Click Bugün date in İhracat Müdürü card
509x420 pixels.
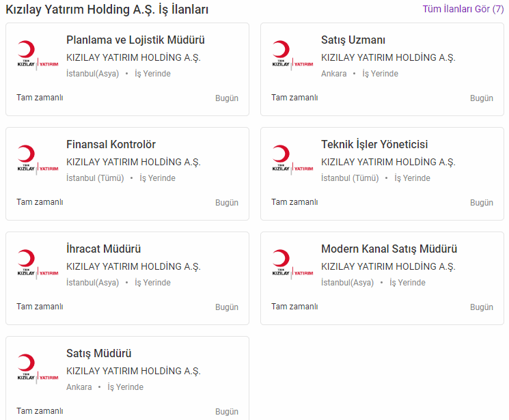click(227, 307)
